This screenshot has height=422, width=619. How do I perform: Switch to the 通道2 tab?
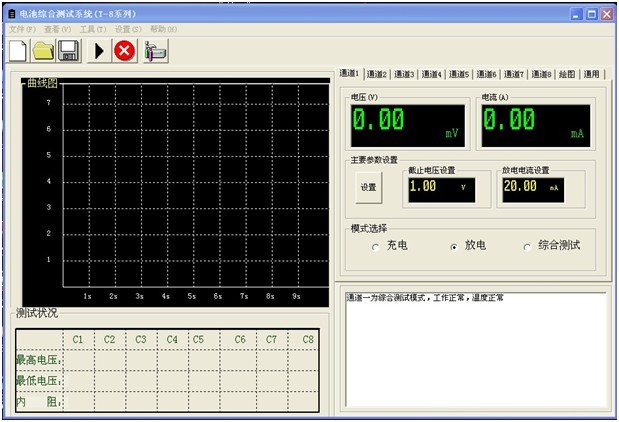(x=376, y=74)
